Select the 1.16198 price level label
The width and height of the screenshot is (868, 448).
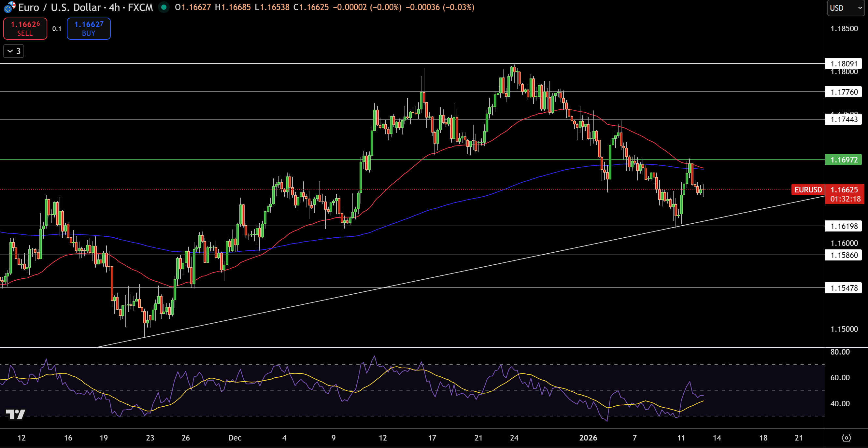(843, 226)
